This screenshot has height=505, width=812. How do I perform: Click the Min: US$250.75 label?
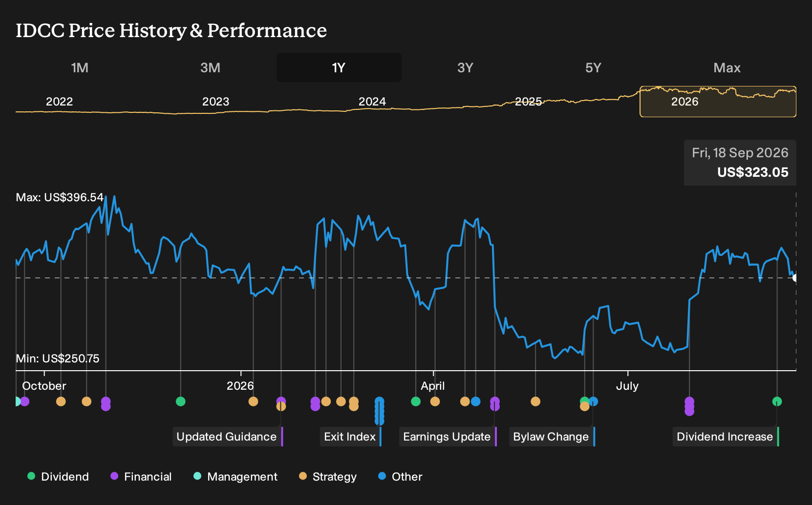58,358
